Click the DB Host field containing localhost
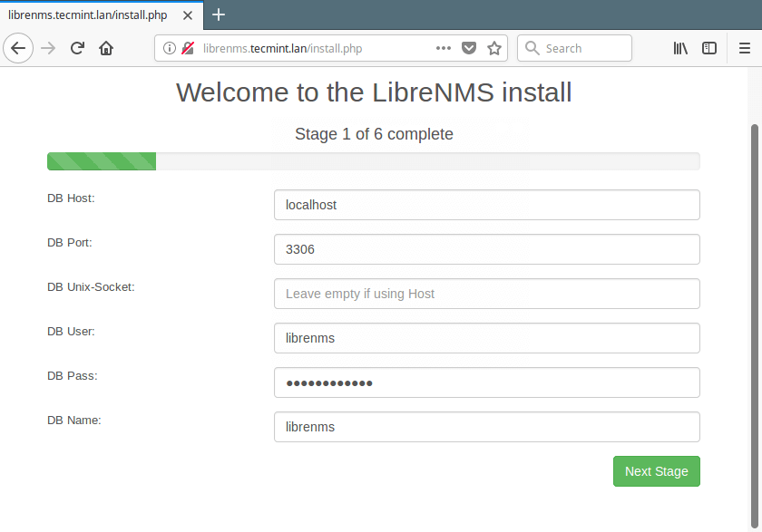The image size is (762, 532). tap(487, 205)
